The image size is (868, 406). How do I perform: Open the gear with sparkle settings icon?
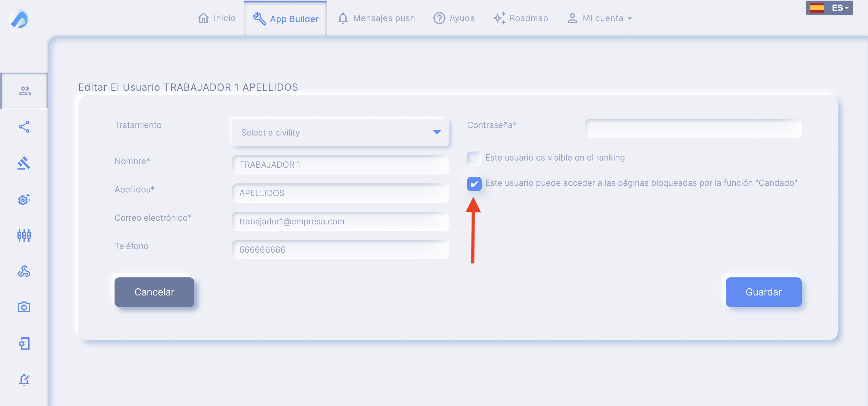point(24,199)
